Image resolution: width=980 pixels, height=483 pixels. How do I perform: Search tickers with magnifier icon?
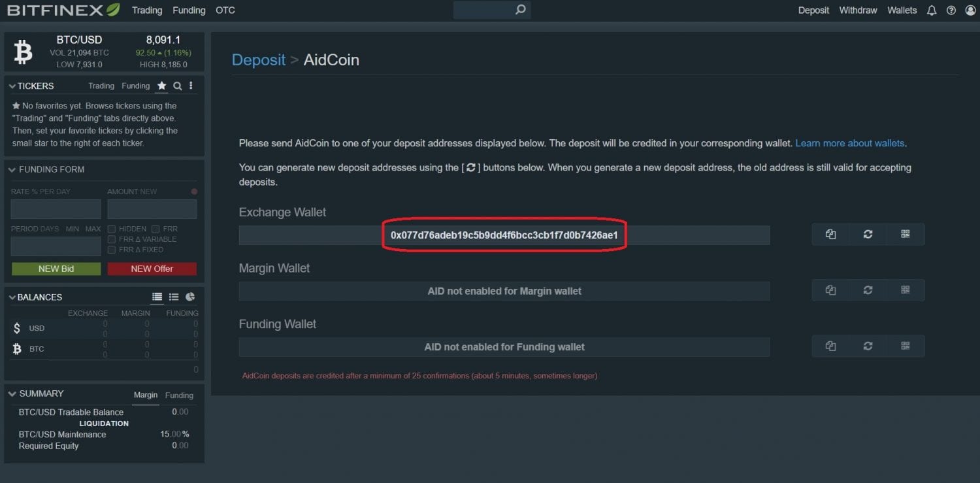(177, 86)
